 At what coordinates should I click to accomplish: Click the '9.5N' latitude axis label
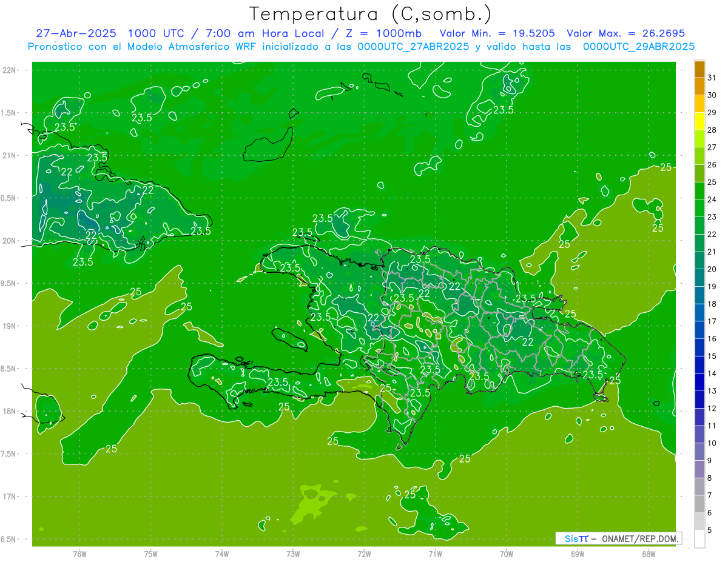click(9, 284)
